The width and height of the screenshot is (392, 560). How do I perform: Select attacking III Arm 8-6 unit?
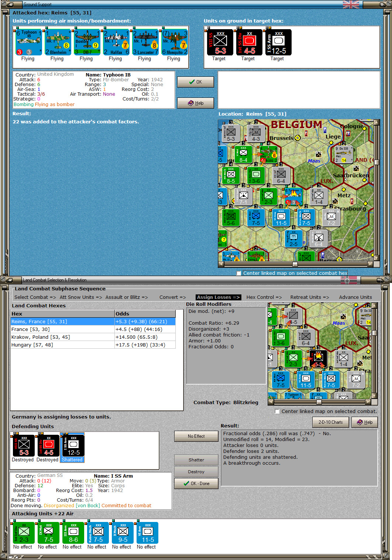coord(73,533)
